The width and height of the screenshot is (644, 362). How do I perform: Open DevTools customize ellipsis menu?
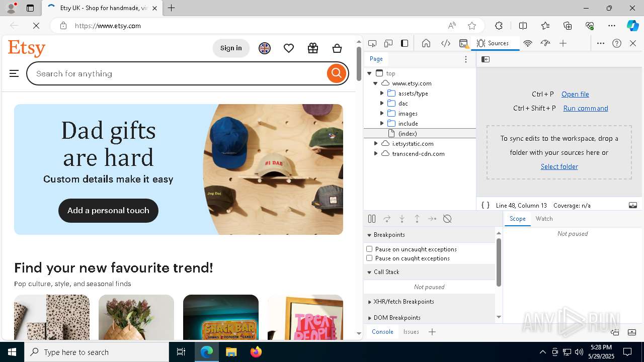click(x=601, y=43)
